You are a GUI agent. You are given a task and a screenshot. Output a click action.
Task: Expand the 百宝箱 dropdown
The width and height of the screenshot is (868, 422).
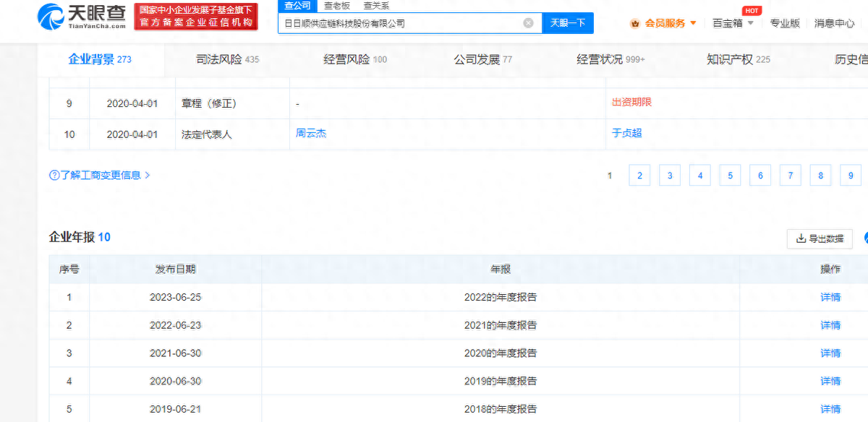[733, 23]
